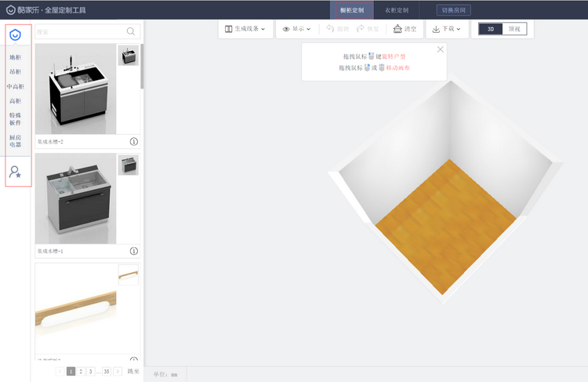This screenshot has height=382, width=588.
Task: Open the 生成线条 dropdown
Action: (x=245, y=29)
